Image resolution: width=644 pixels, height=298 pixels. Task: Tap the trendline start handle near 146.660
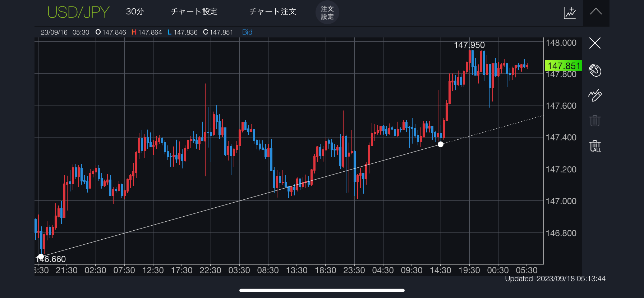click(41, 257)
